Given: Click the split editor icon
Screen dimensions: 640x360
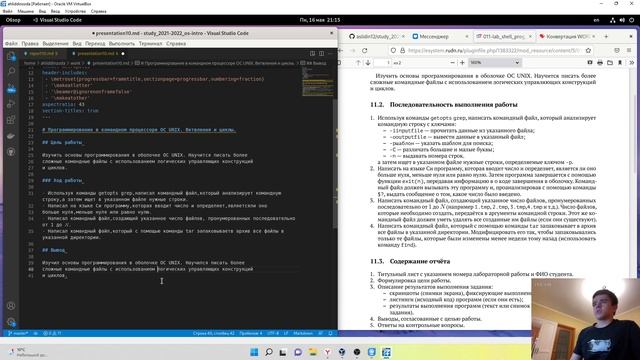Looking at the screenshot, I should click(321, 53).
